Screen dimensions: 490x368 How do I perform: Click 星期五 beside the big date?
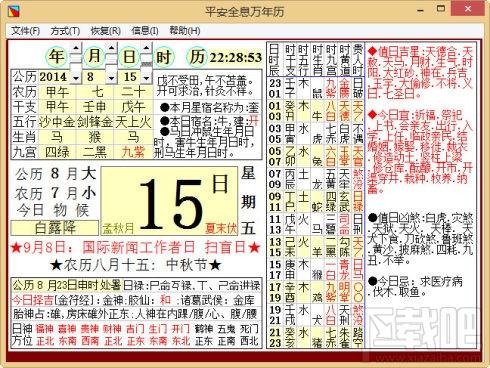click(x=248, y=201)
